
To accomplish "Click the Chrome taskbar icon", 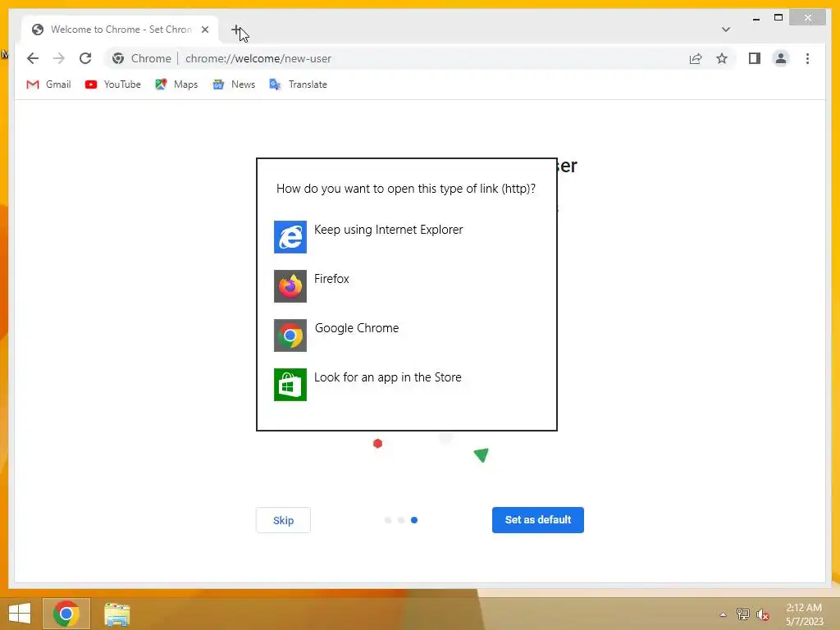I will 66,614.
